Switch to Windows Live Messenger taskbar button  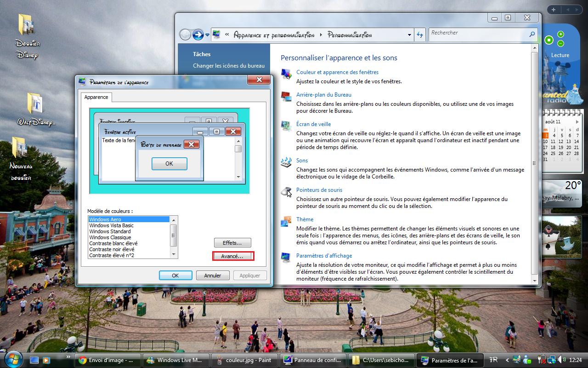point(175,360)
